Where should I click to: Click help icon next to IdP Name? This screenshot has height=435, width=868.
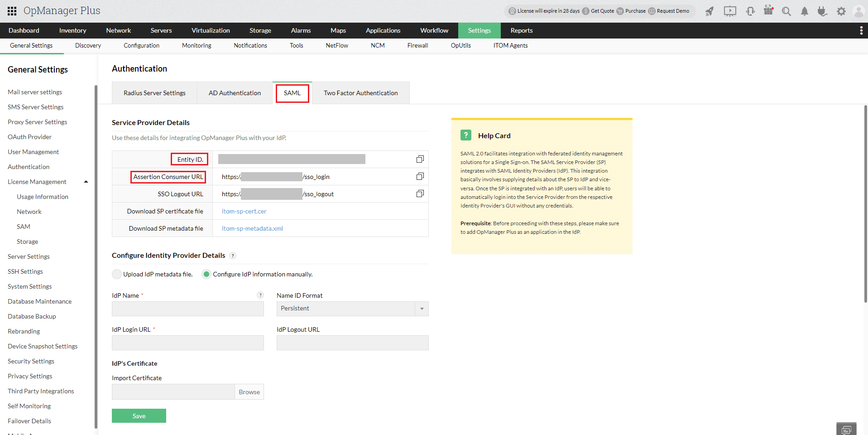[x=260, y=295]
